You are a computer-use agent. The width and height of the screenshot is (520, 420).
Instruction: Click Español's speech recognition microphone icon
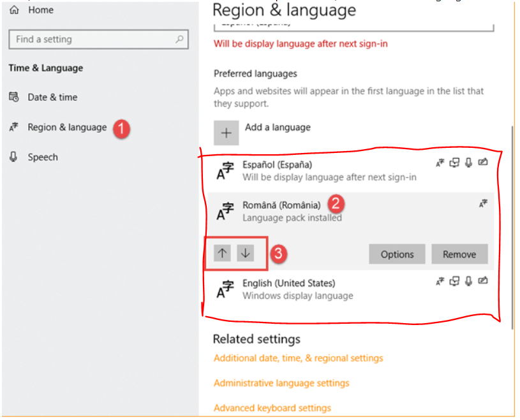point(468,163)
